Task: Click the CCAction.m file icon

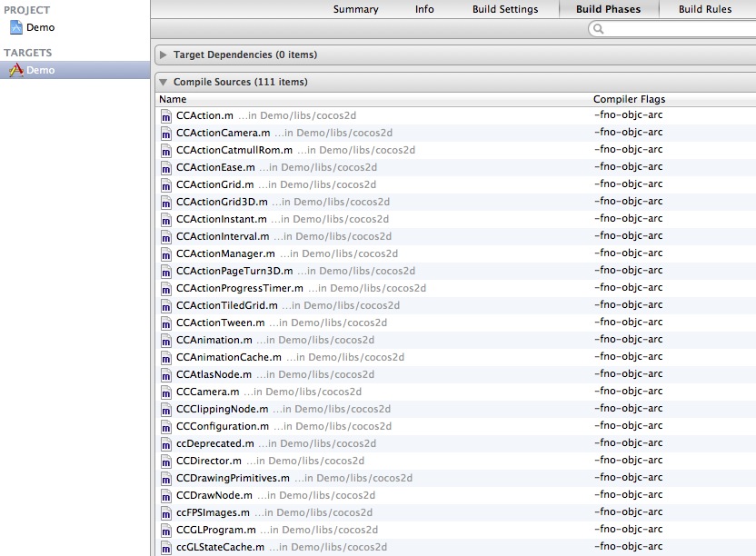Action: [166, 116]
